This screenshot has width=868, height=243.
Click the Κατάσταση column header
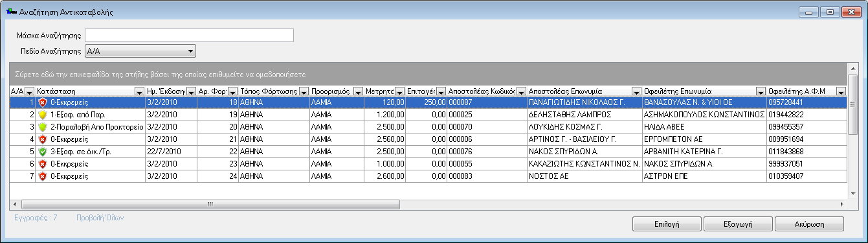pos(91,91)
